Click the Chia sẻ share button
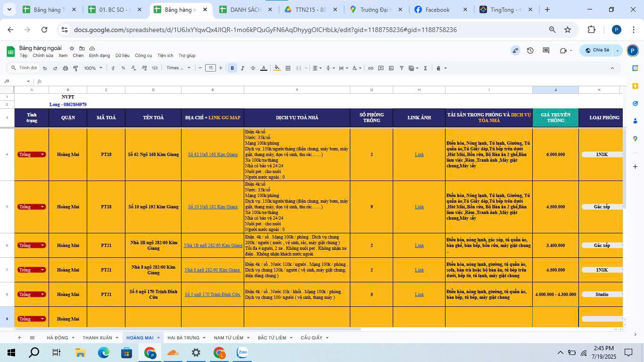 tap(597, 50)
